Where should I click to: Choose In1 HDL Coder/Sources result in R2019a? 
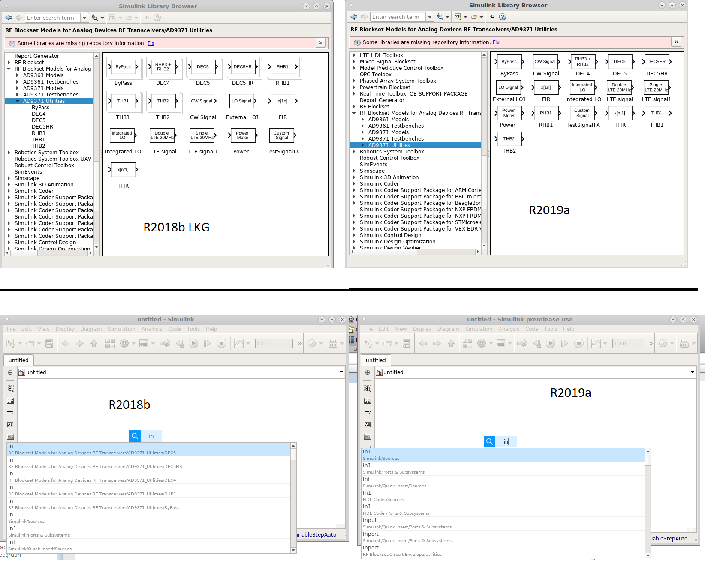[503, 496]
